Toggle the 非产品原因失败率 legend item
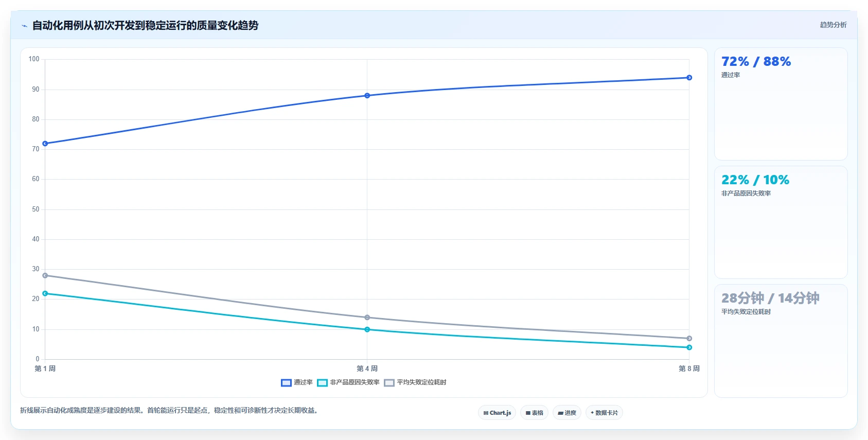The image size is (868, 440). [x=348, y=382]
